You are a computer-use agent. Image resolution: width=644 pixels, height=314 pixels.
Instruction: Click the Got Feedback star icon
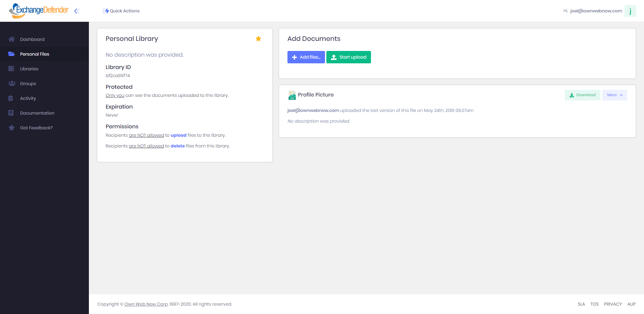point(11,128)
